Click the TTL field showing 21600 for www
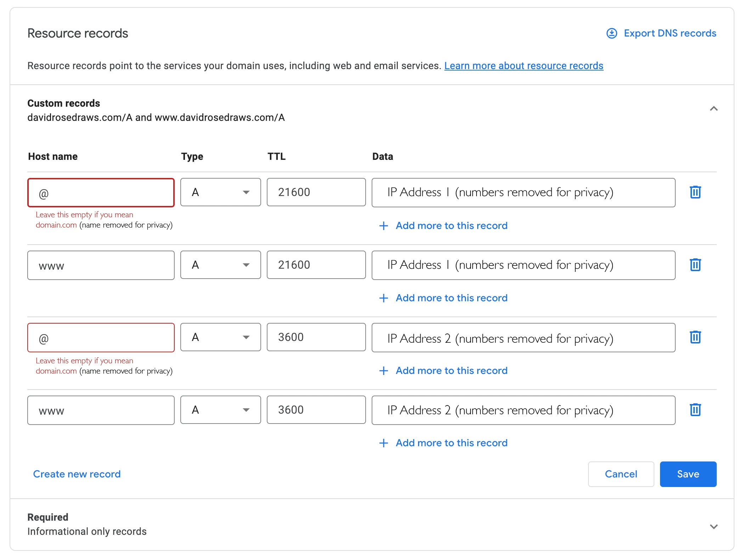 coord(316,265)
